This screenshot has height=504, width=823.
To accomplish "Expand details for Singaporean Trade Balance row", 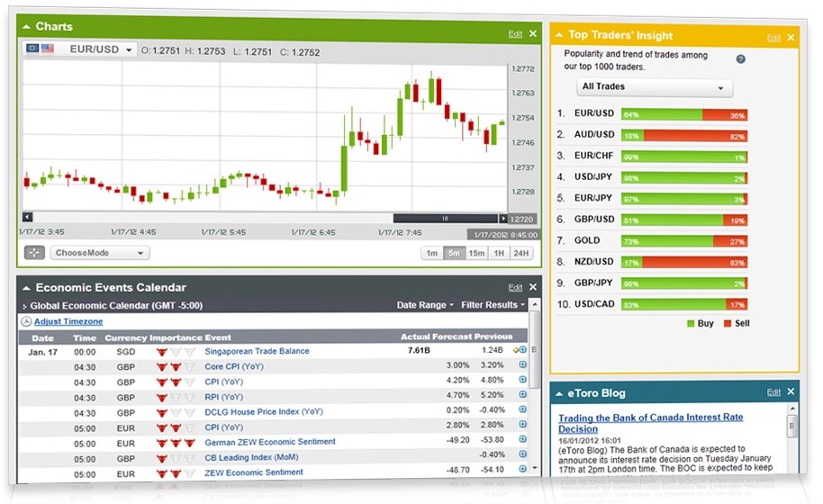I will tap(522, 350).
